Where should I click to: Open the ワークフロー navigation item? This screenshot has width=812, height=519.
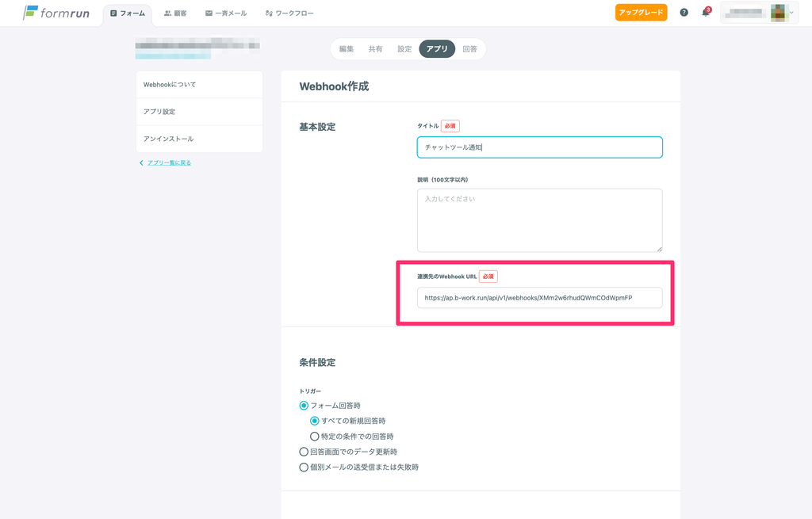(289, 13)
